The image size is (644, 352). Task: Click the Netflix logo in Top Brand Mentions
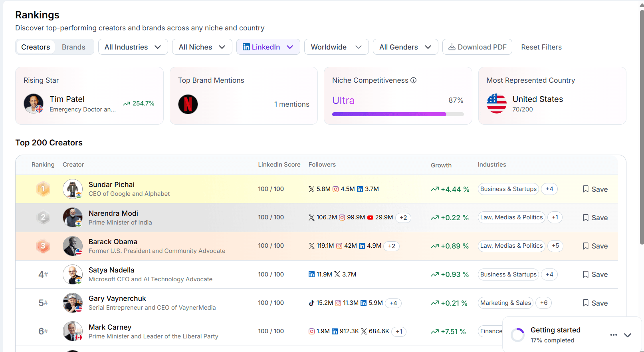pos(188,104)
